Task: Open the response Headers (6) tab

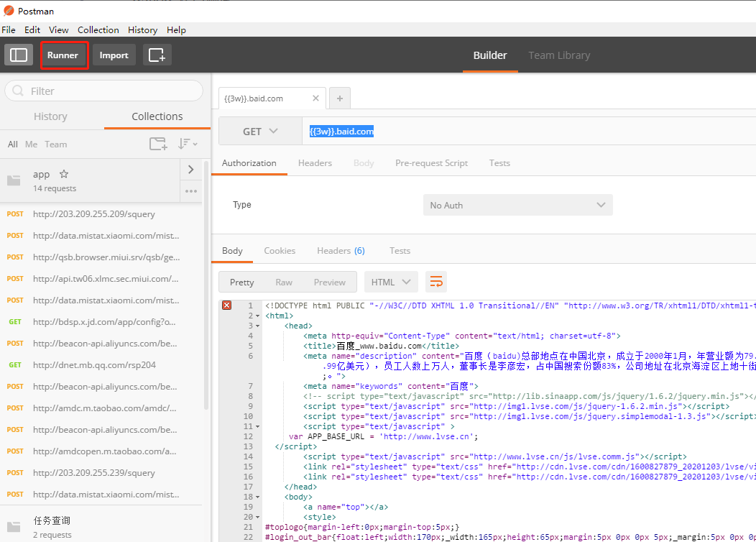Action: click(341, 251)
